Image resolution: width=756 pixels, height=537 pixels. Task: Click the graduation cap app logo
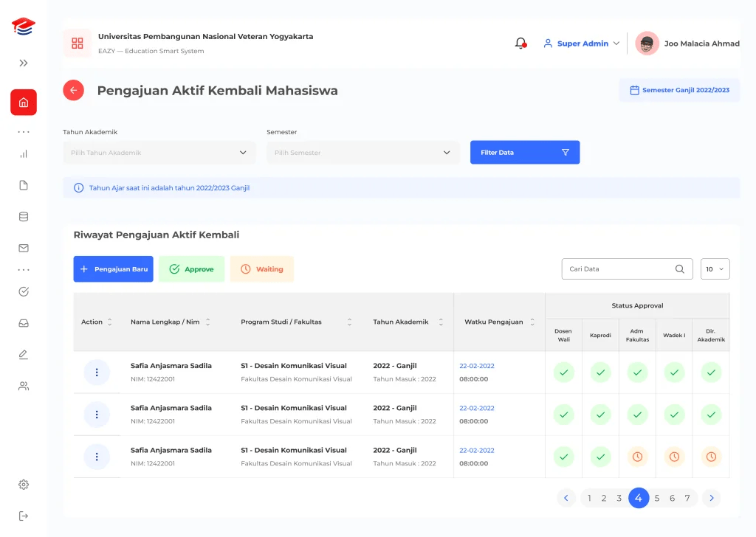(x=23, y=27)
